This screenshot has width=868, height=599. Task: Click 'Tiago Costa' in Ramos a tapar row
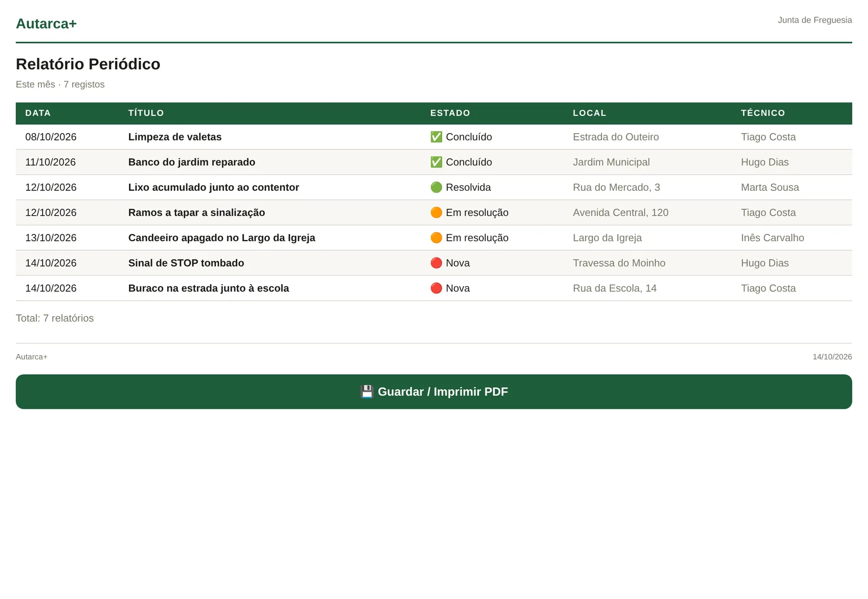click(768, 212)
